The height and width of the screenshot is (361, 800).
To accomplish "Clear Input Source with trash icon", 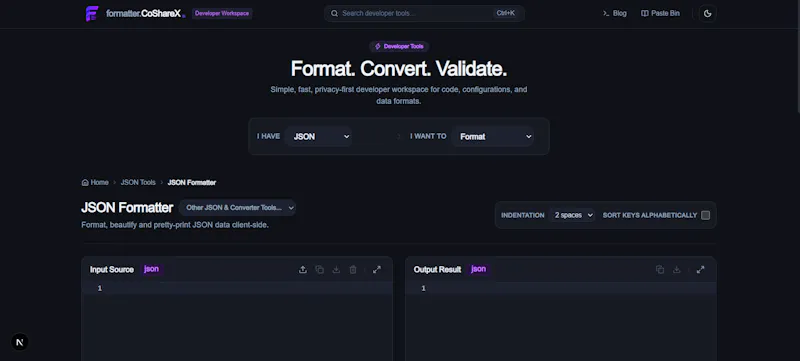I will (x=353, y=270).
